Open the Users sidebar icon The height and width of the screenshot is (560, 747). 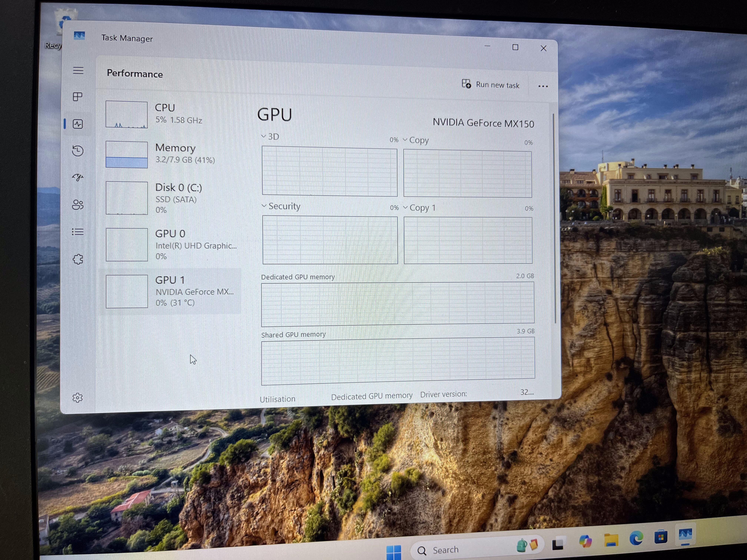pyautogui.click(x=78, y=205)
